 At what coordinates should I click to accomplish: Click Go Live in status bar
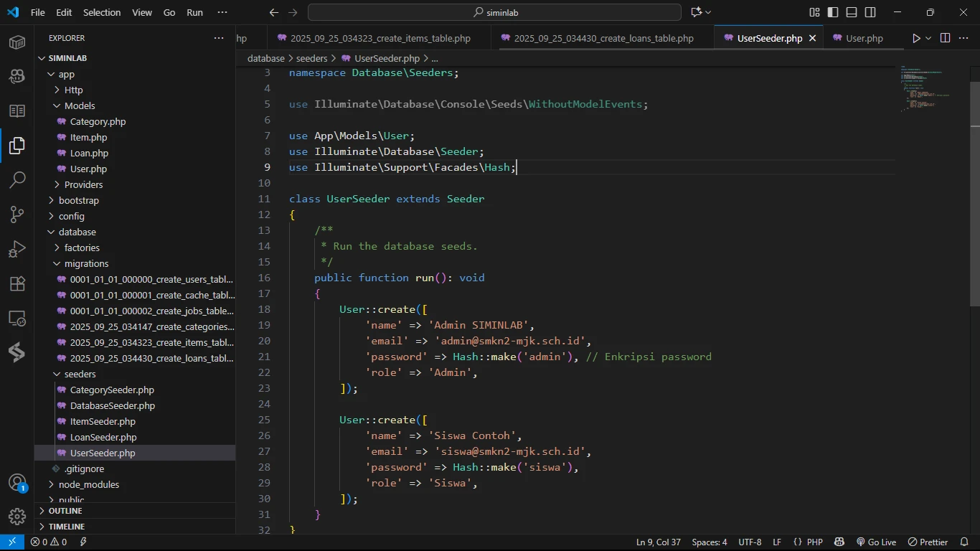876,542
